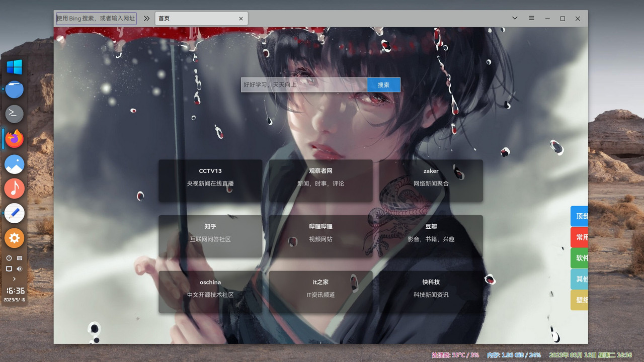Close the 首页 tab

241,19
